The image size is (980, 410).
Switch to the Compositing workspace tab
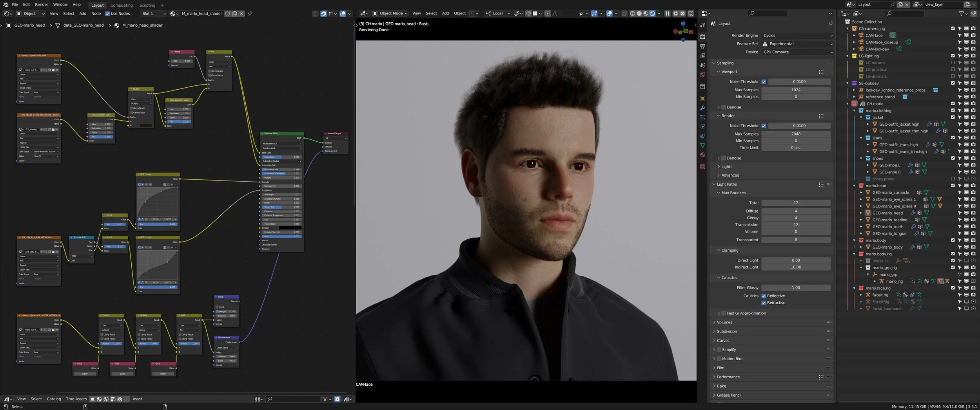tap(122, 5)
